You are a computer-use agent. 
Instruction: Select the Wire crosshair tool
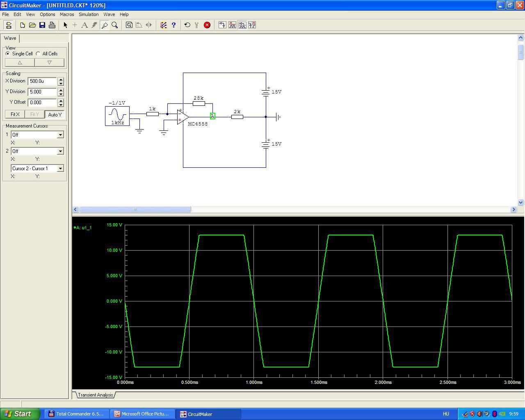(x=75, y=25)
